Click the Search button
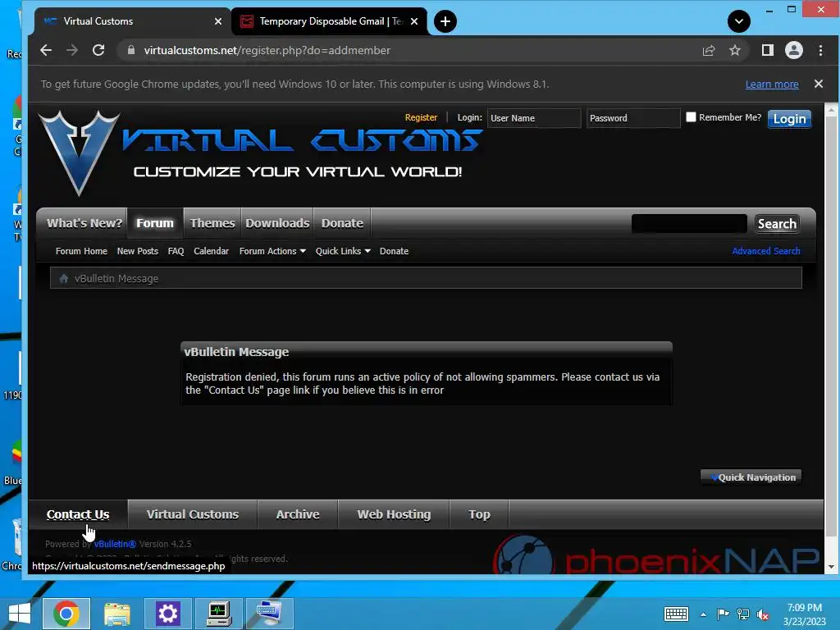 [777, 223]
